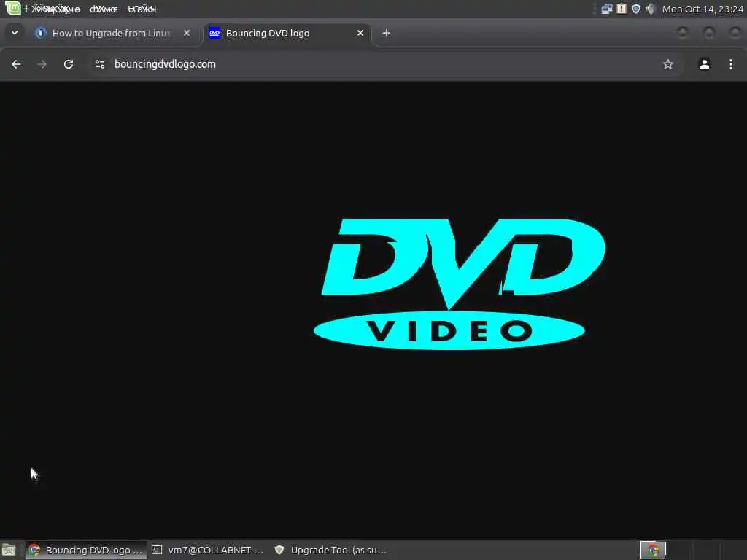Open the Chrome profile menu
This screenshot has height=560, width=747.
705,64
